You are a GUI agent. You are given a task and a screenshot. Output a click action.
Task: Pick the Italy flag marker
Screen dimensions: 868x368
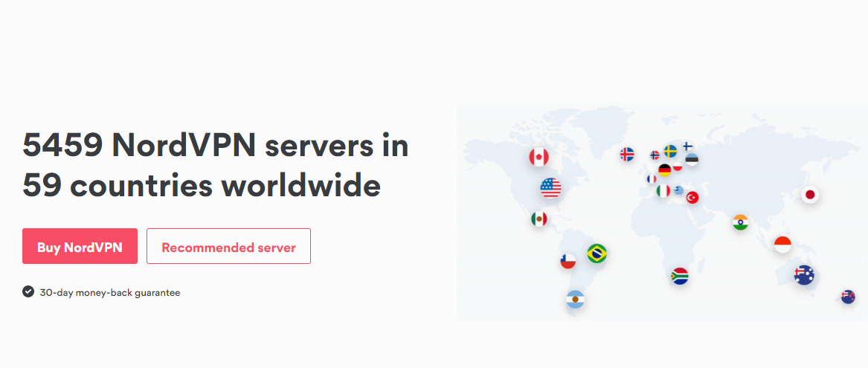pos(663,191)
